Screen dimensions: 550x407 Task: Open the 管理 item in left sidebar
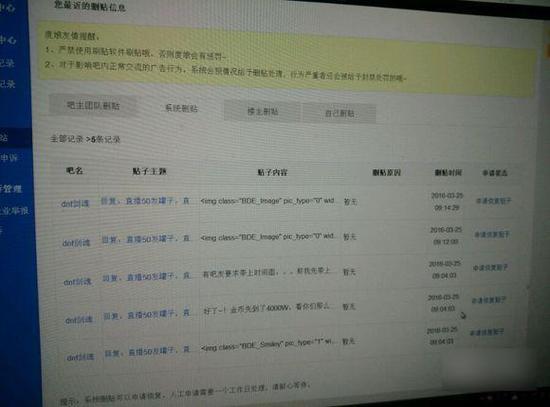coord(11,189)
